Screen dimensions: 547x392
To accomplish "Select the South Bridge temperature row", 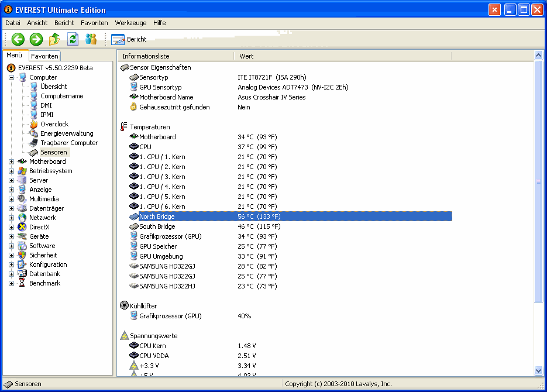I will coord(290,226).
